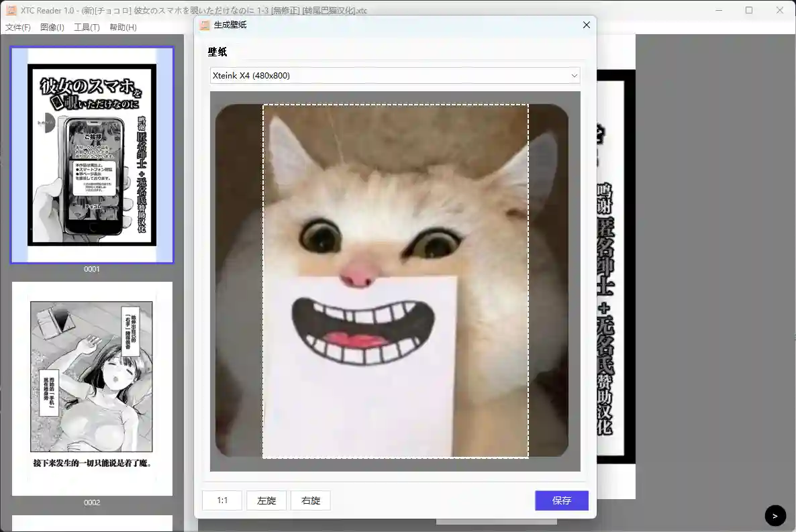
Task: Close the XTC Reader main window
Action: coord(780,10)
